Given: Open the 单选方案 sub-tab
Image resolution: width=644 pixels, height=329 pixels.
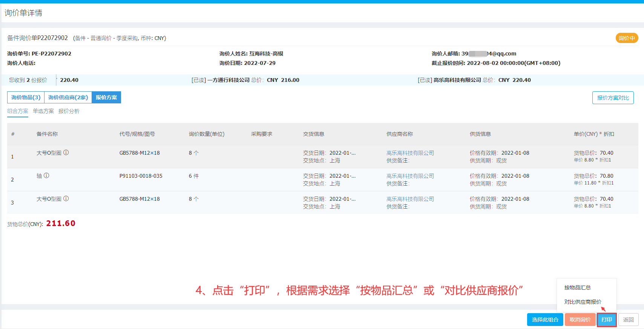Looking at the screenshot, I should 43,111.
